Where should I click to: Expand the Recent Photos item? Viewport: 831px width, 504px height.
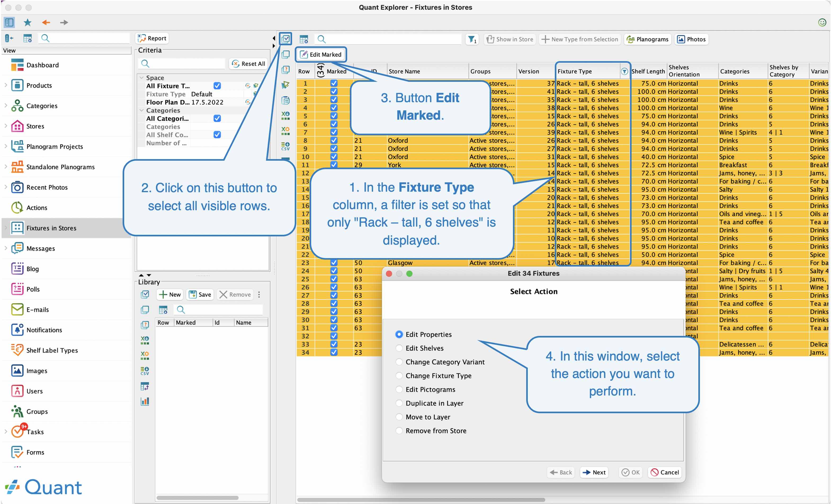click(6, 187)
